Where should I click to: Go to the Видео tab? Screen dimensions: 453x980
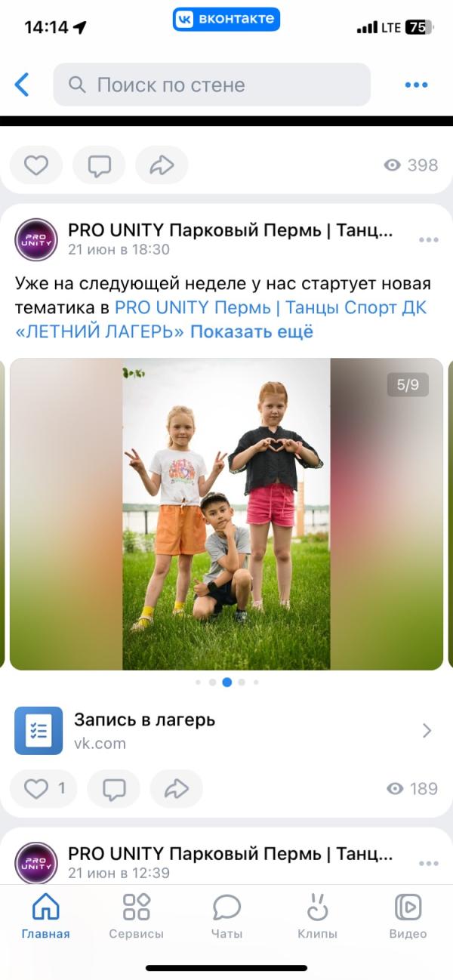tap(408, 917)
